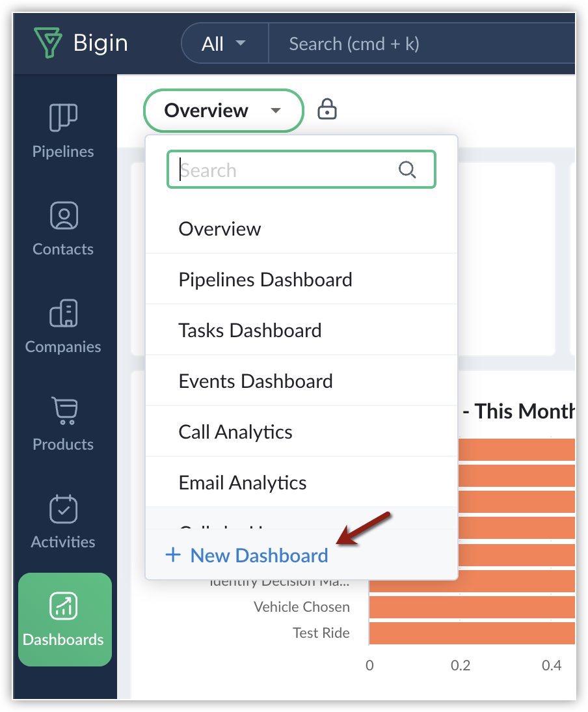588x712 pixels.
Task: Click the 0.2 axis value
Action: coord(461,665)
